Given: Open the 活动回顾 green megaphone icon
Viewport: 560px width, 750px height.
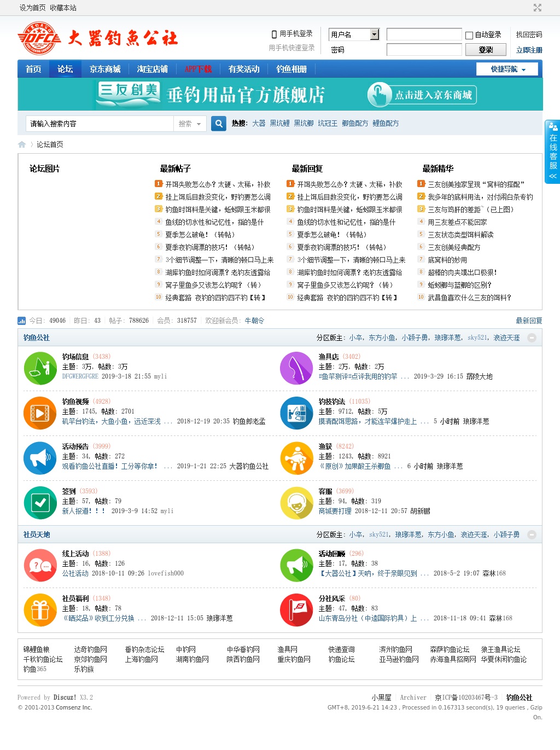Looking at the screenshot, I should [296, 565].
